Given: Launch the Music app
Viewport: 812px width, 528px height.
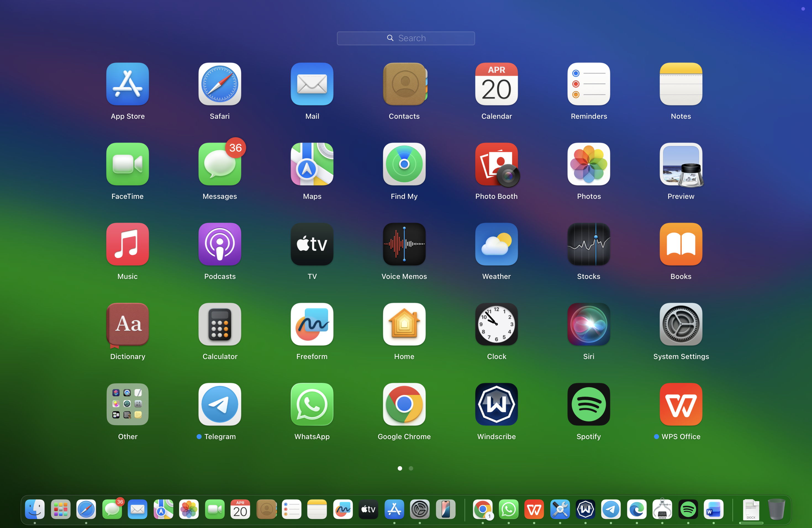Looking at the screenshot, I should pos(128,244).
